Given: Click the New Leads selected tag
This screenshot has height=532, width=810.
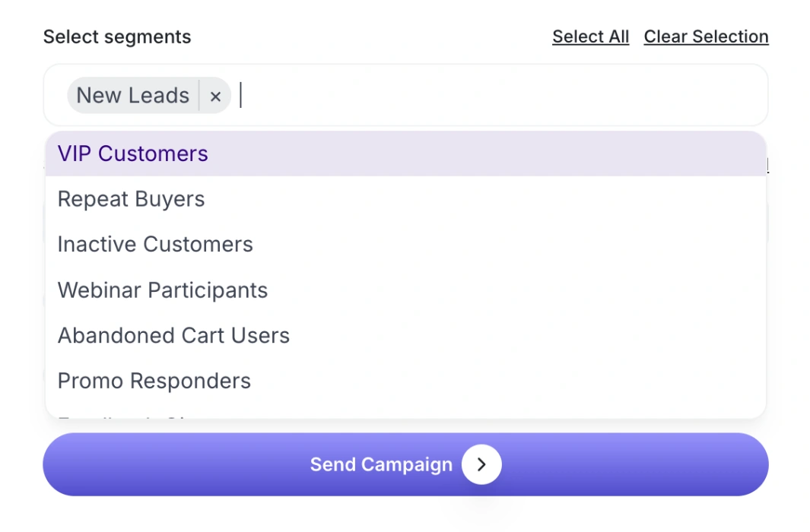Looking at the screenshot, I should (132, 96).
